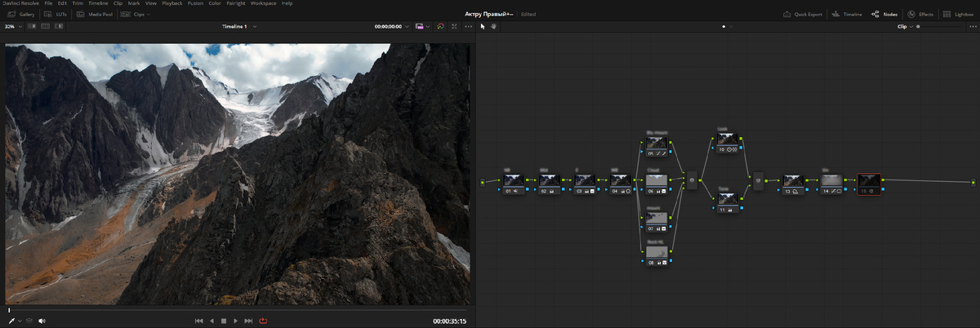The height and width of the screenshot is (328, 980).
Task: Open the Gallery panel
Action: tap(20, 15)
